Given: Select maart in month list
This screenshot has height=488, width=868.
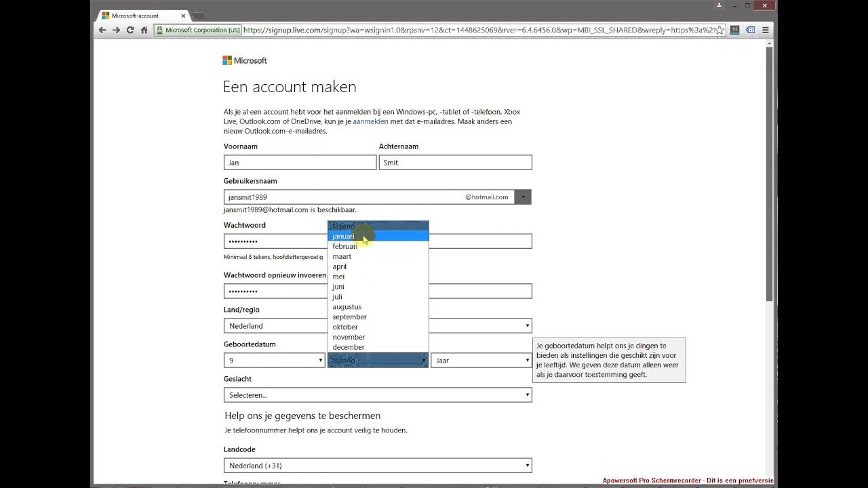Looking at the screenshot, I should point(378,256).
